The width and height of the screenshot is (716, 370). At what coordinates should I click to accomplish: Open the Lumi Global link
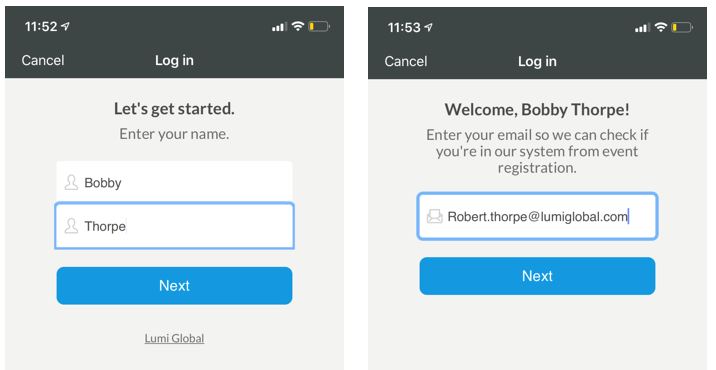pos(174,338)
